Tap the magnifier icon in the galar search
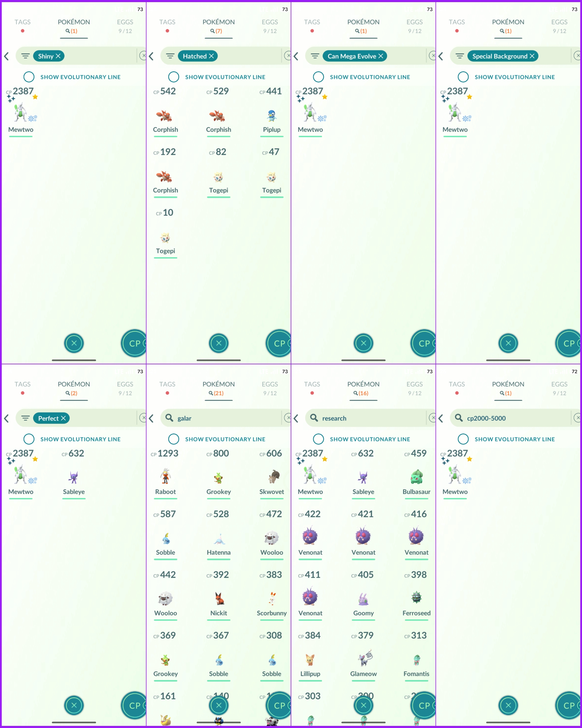The width and height of the screenshot is (582, 728). click(169, 418)
